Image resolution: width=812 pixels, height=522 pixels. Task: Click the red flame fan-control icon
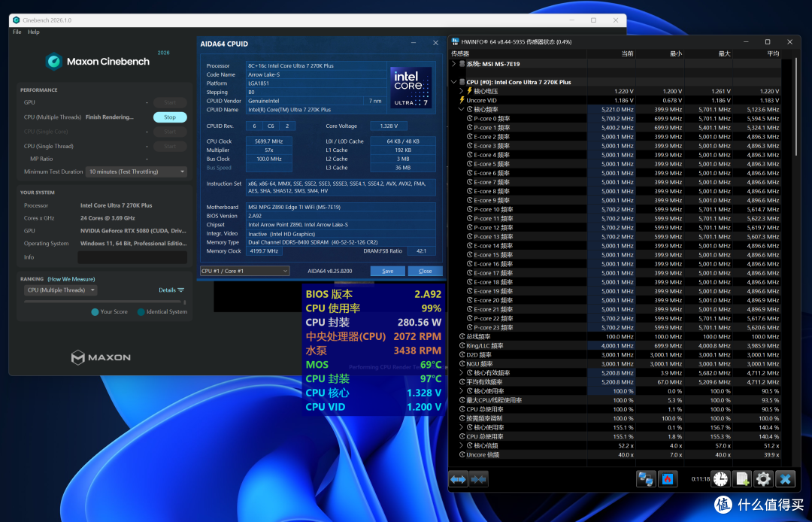pyautogui.click(x=668, y=479)
